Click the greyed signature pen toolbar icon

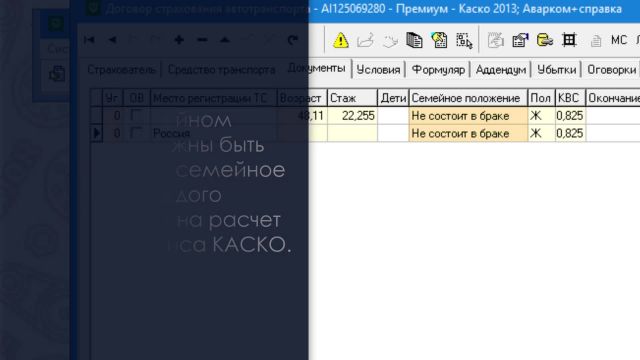point(365,40)
